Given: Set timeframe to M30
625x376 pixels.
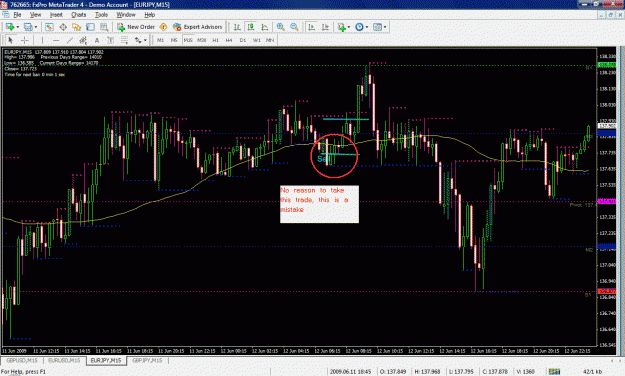Looking at the screenshot, I should (x=202, y=40).
